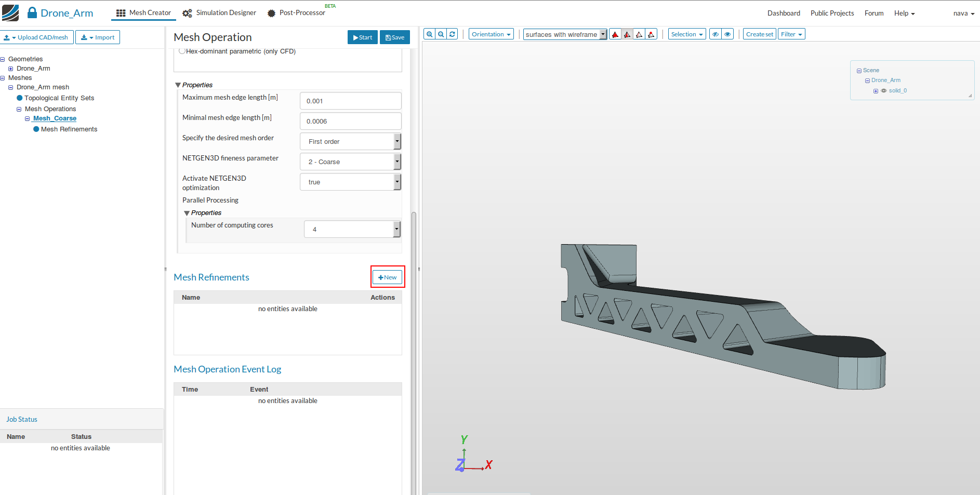Viewport: 980px width, 495px height.
Task: Zoom in on the 3D viewer
Action: 430,34
